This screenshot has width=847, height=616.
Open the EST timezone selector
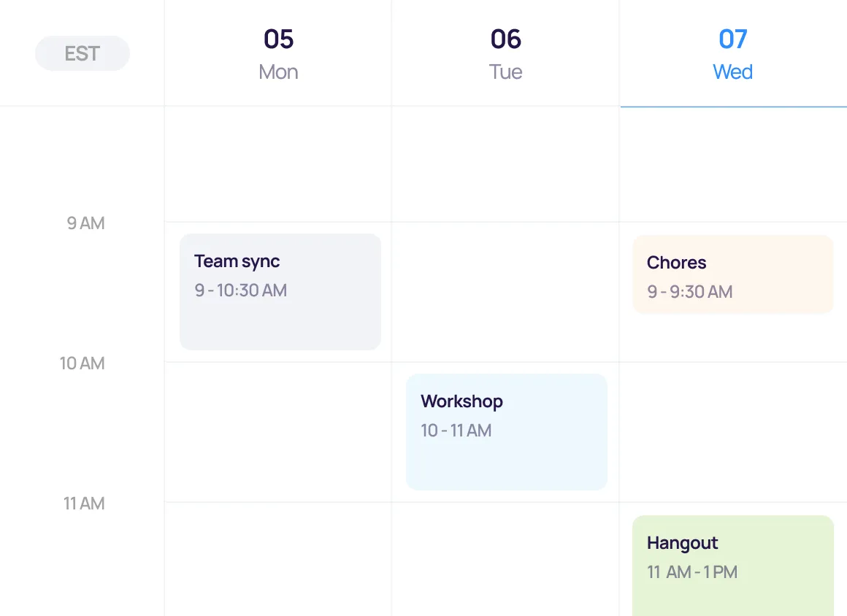[83, 53]
